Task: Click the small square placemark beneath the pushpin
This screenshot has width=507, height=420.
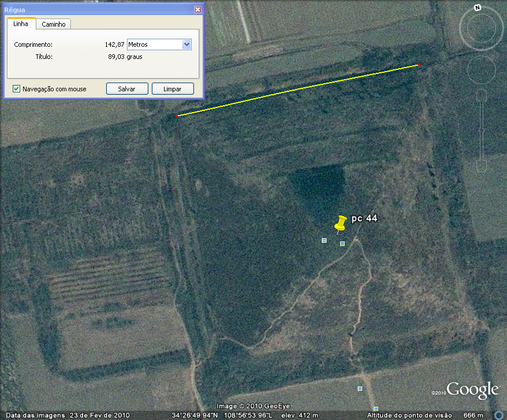Action: pos(342,244)
